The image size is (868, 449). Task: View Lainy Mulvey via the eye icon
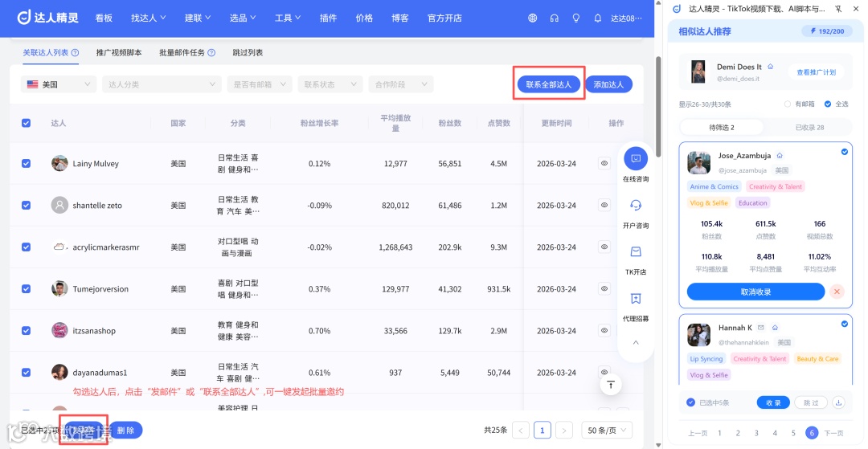(x=604, y=164)
